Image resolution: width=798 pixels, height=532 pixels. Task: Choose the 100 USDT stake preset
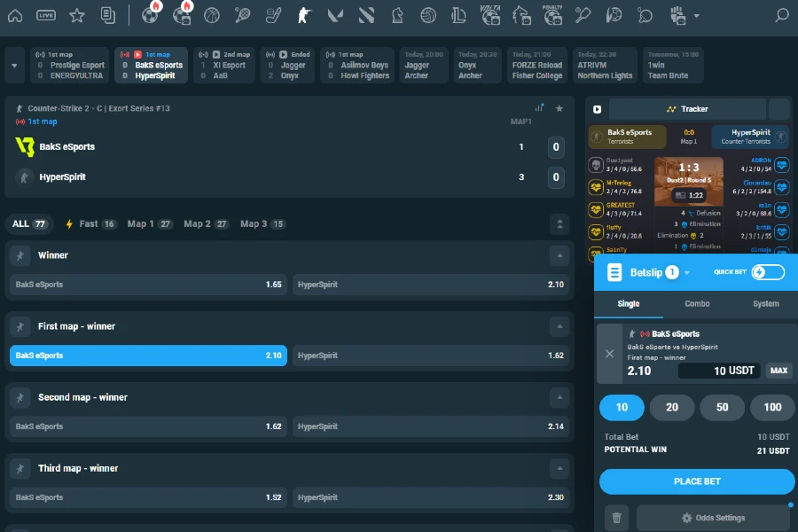click(x=771, y=407)
